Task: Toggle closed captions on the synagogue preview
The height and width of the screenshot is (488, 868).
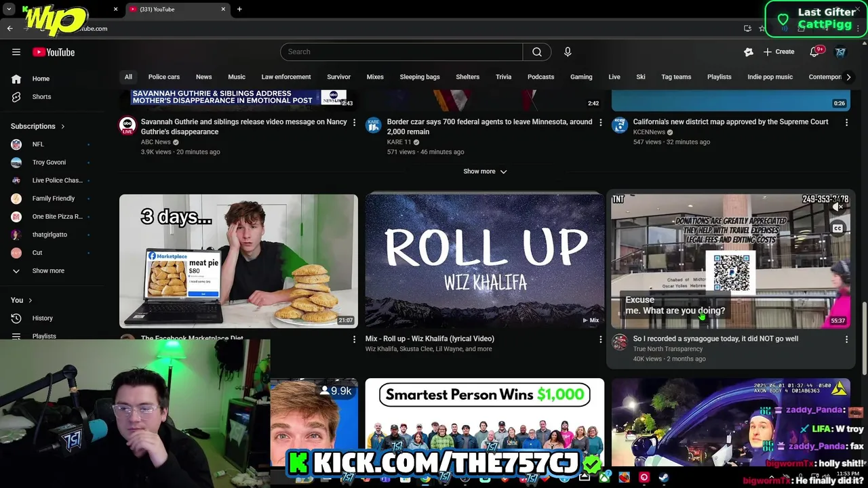Action: click(837, 228)
